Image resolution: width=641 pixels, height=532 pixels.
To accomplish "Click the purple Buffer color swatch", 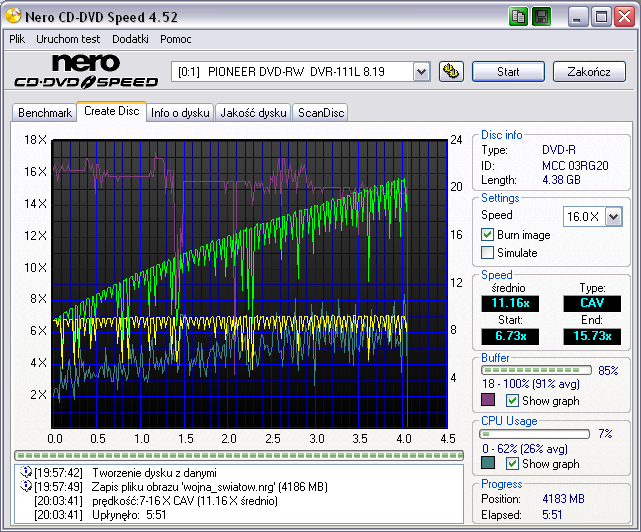I will 488,400.
